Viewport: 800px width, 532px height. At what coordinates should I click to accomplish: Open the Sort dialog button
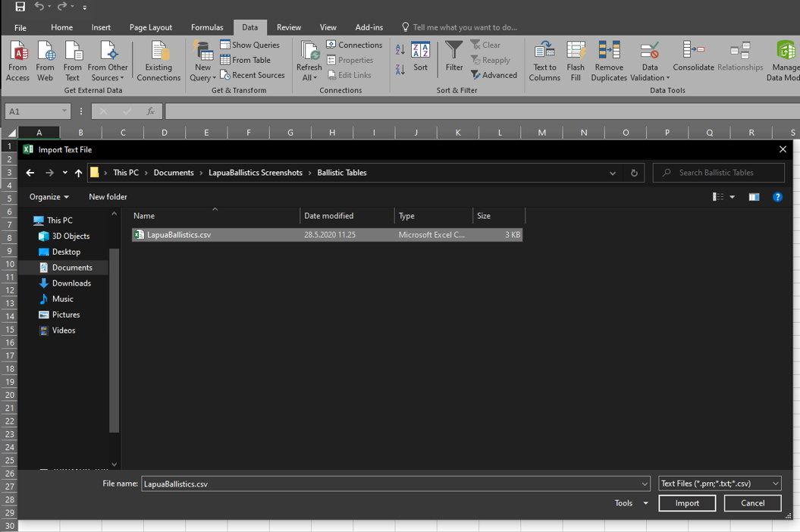420,57
